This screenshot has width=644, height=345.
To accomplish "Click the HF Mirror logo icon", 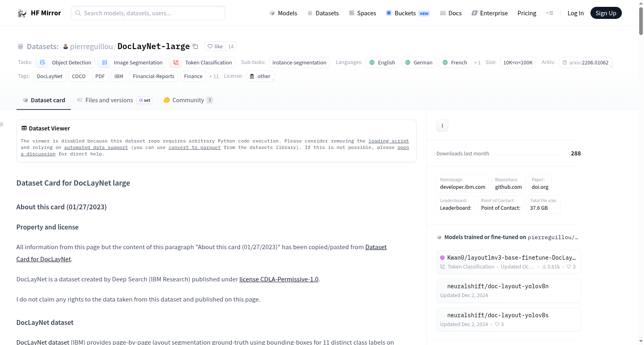I will (x=22, y=13).
